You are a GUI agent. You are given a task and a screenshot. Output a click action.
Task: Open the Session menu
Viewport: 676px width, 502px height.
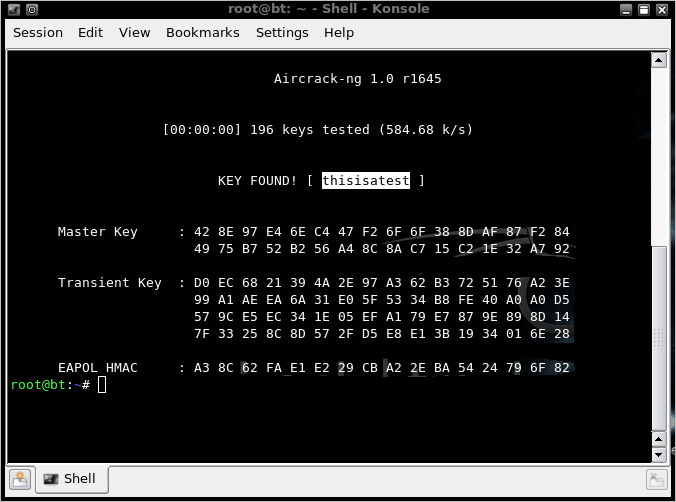[38, 33]
